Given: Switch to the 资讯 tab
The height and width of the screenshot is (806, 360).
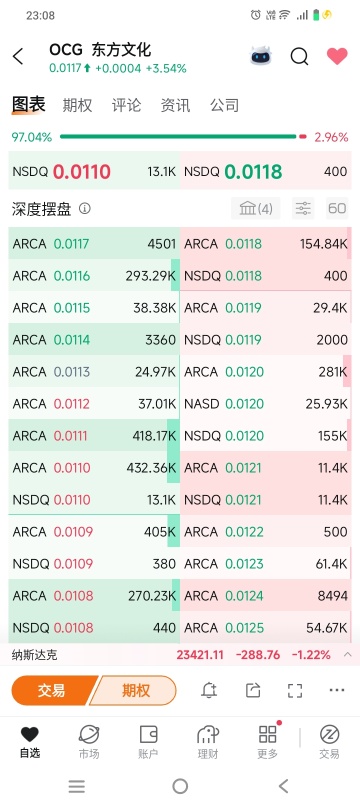Looking at the screenshot, I should (175, 105).
